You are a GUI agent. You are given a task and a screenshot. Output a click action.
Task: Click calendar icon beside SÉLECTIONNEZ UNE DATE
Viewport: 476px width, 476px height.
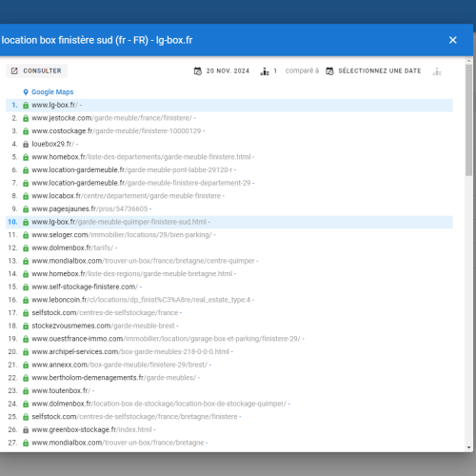[329, 71]
